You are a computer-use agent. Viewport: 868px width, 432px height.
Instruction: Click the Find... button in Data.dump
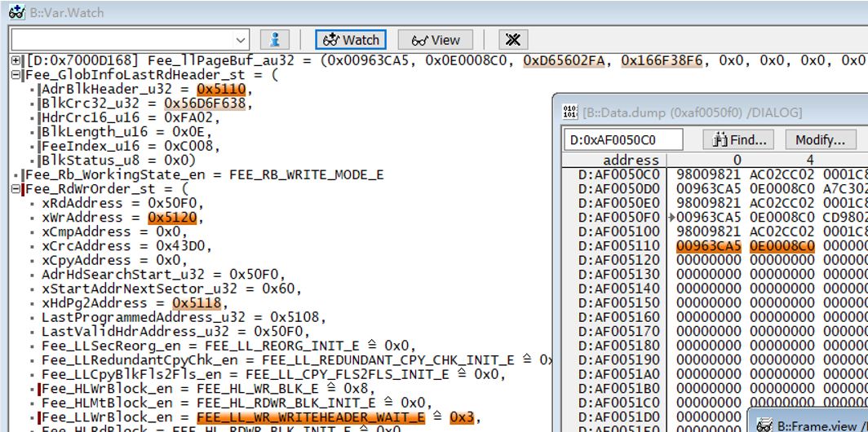point(738,139)
